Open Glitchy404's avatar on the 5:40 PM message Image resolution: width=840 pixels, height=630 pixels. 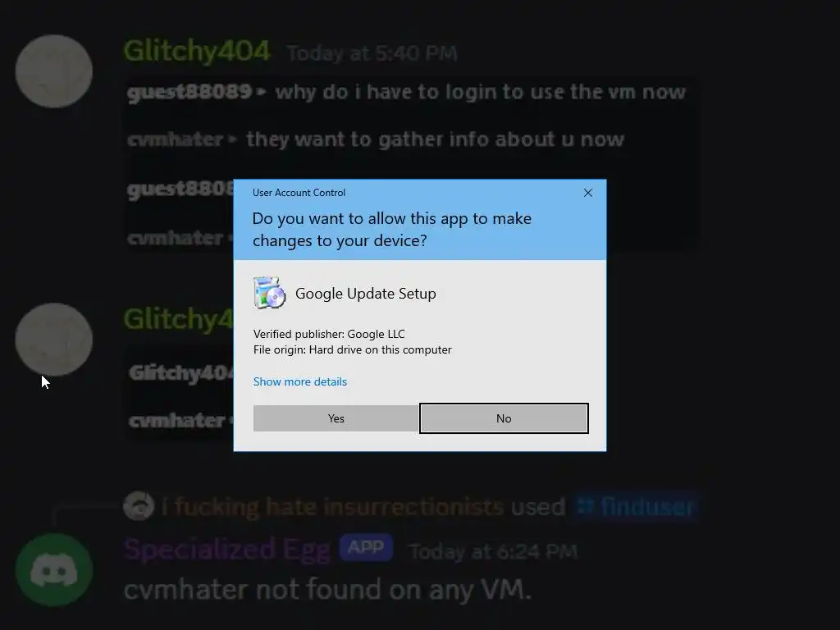(x=53, y=71)
